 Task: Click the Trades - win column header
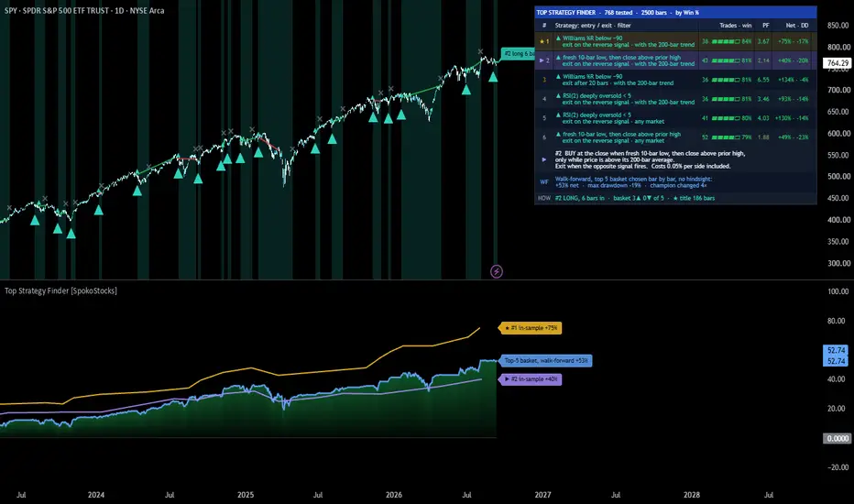735,25
